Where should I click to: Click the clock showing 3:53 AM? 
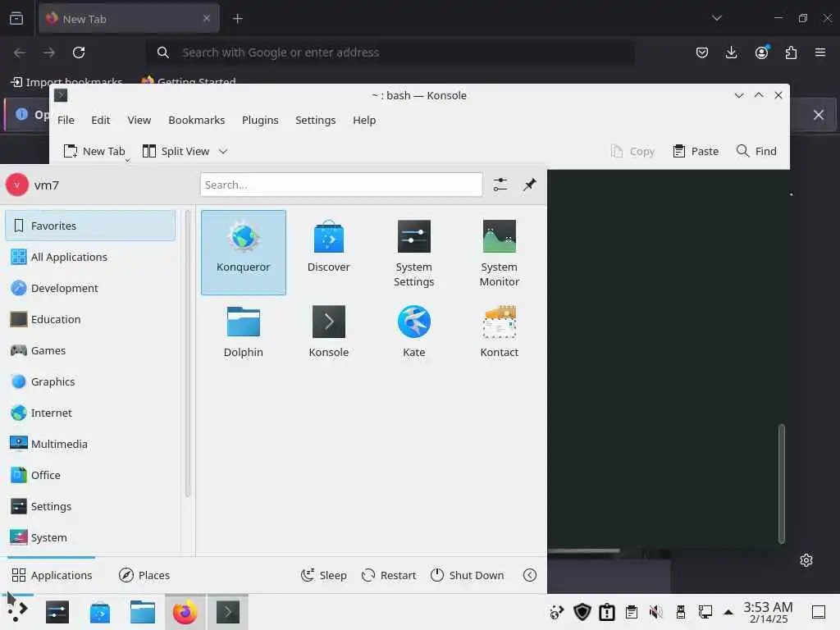point(768,612)
